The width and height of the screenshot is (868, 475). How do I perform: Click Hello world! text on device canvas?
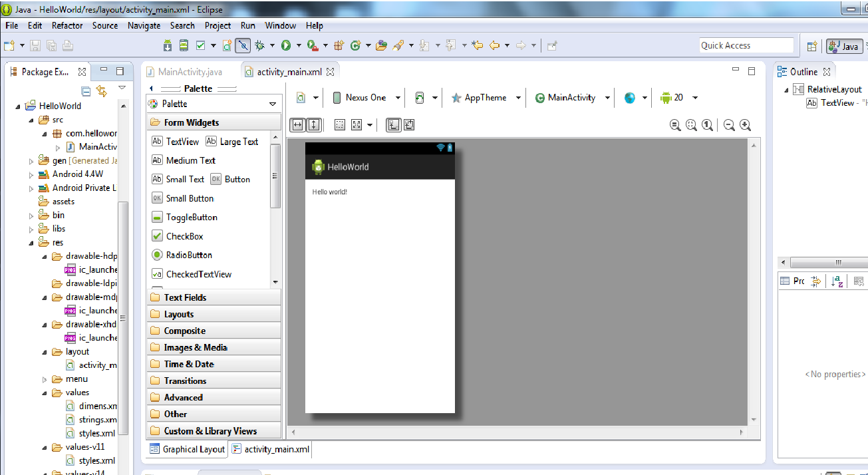coord(329,192)
